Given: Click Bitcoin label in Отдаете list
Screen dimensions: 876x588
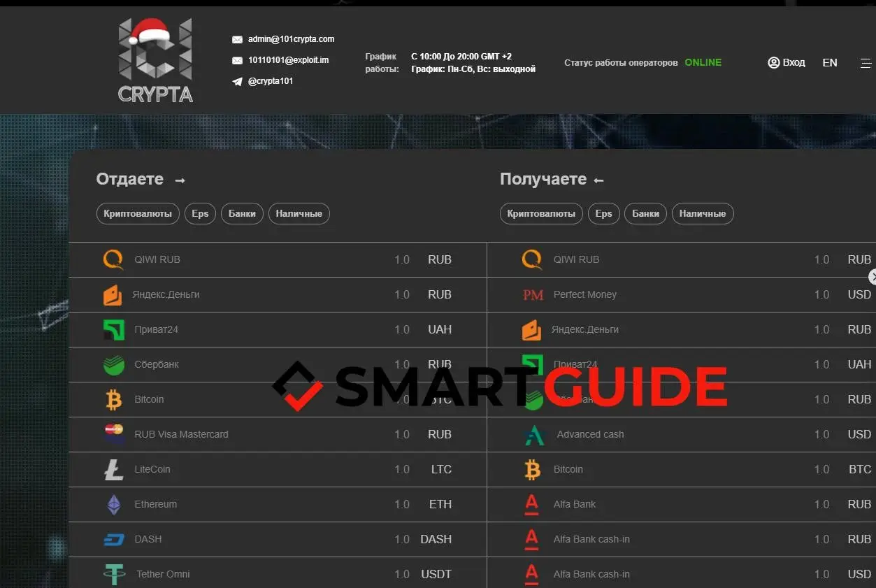Looking at the screenshot, I should pyautogui.click(x=149, y=399).
